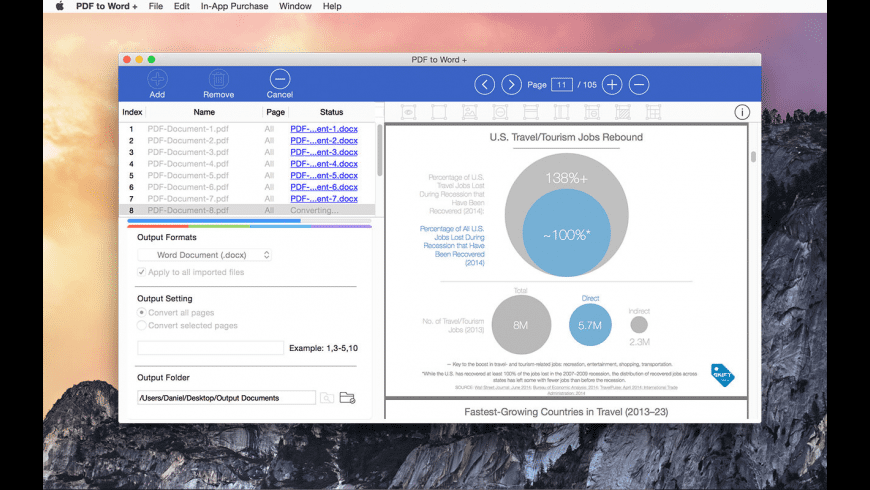Select the PDF-Document-2.pdf row

click(x=247, y=140)
